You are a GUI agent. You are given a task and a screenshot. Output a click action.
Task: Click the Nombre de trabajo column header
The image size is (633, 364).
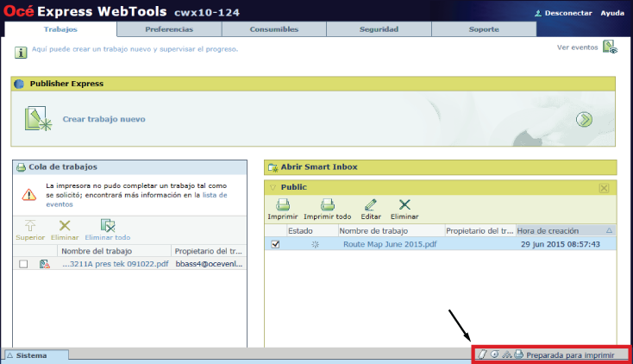click(392, 230)
